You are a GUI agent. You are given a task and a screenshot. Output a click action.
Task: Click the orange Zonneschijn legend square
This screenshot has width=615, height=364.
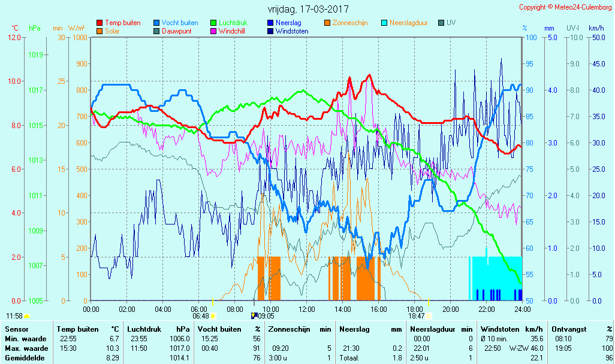point(327,23)
